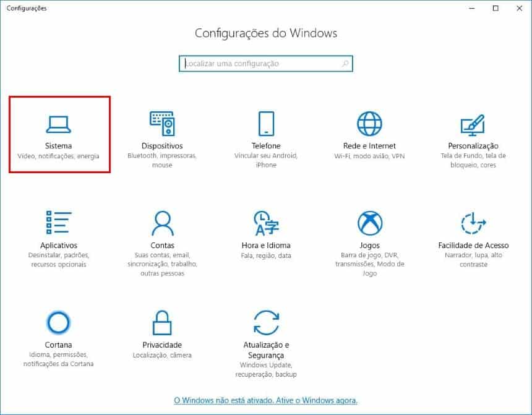Select 'Idioma, permissões, notificações da Cortana' text

(58, 359)
